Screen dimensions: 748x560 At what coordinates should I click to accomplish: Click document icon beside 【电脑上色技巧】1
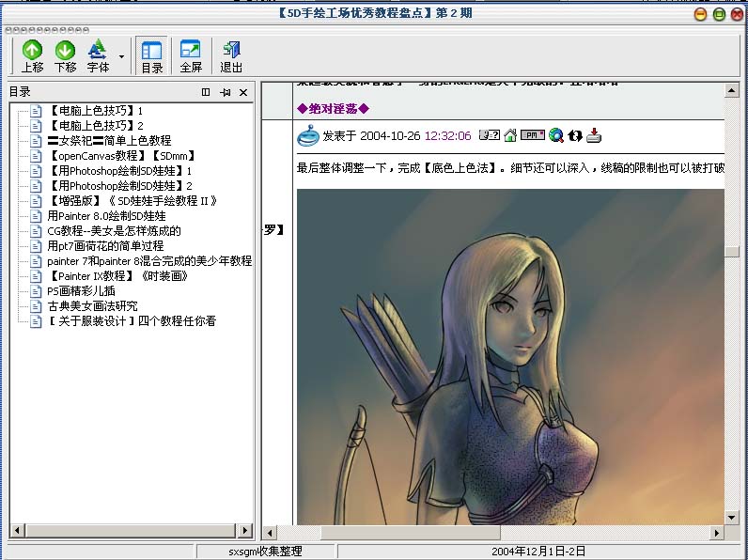coord(36,111)
